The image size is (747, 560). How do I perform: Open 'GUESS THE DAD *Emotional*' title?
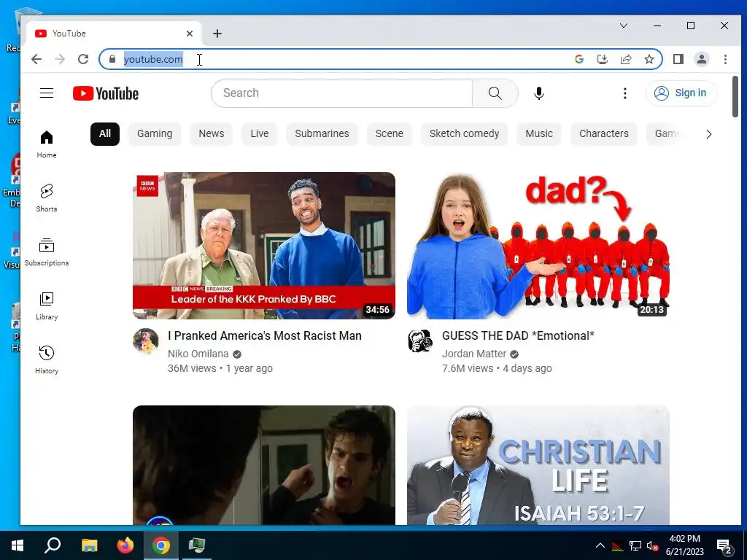tap(519, 335)
